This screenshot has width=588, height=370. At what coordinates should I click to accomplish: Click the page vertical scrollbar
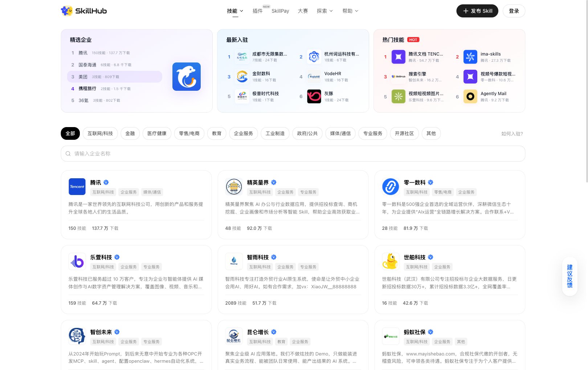tap(586, 91)
